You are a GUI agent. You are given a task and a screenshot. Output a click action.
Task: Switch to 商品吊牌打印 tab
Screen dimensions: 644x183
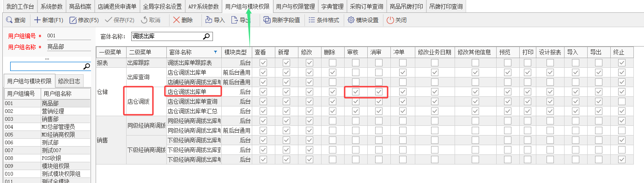point(406,6)
